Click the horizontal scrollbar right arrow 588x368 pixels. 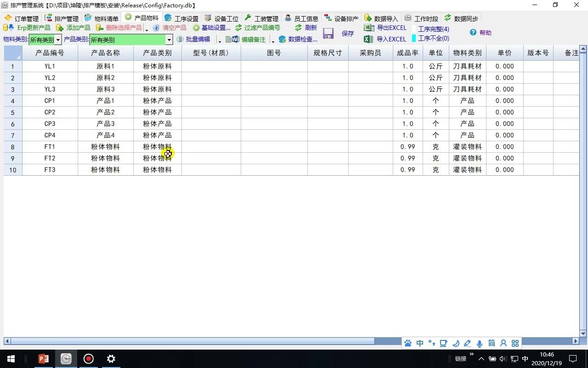click(x=575, y=341)
